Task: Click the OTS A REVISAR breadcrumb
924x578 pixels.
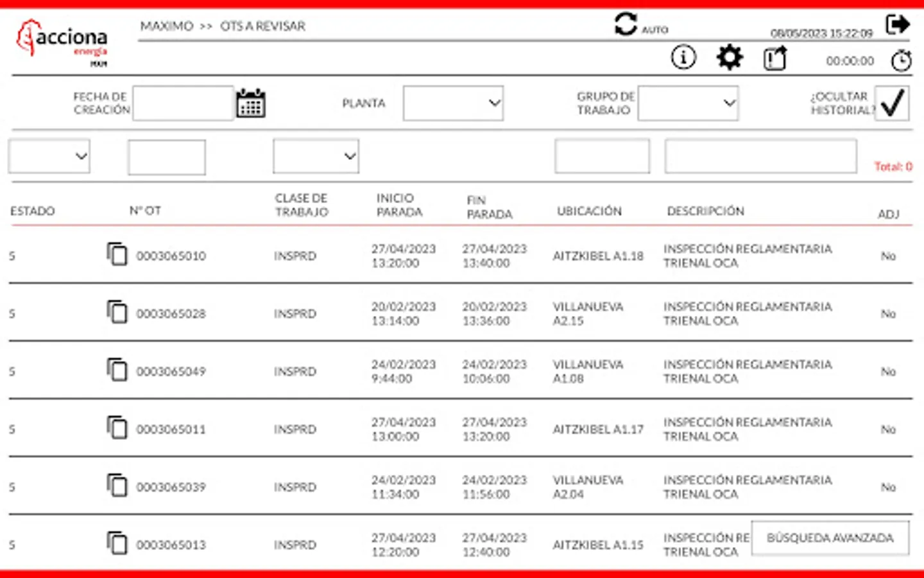Action: coord(262,26)
